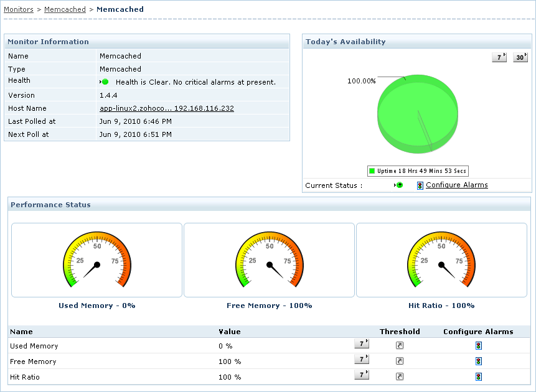Open 7-day availability report icon
This screenshot has height=392, width=536.
pyautogui.click(x=499, y=57)
